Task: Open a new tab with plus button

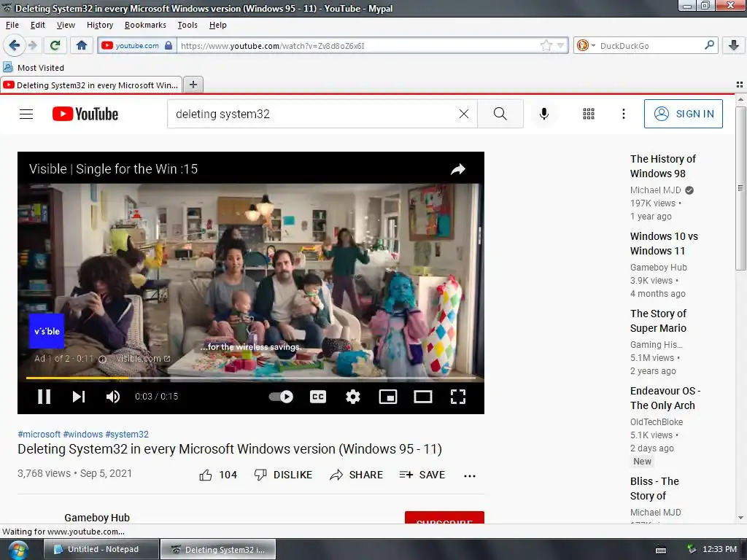Action: (x=193, y=85)
